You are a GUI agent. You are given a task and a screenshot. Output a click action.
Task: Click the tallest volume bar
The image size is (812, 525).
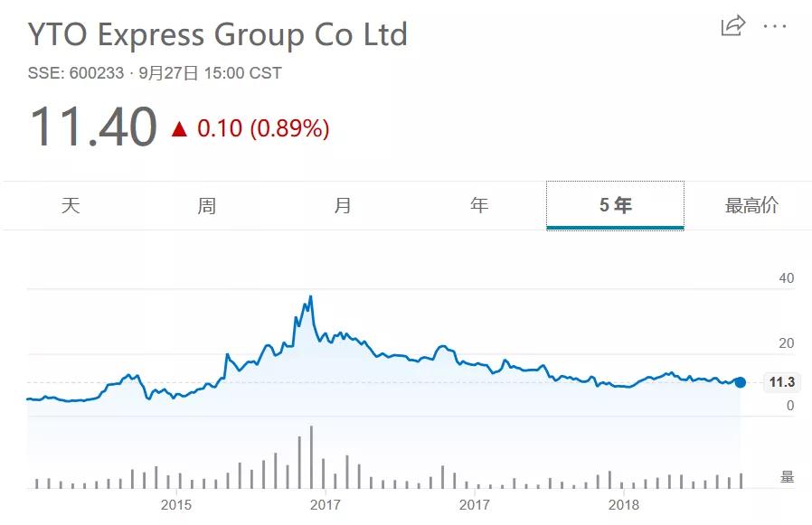(x=311, y=457)
